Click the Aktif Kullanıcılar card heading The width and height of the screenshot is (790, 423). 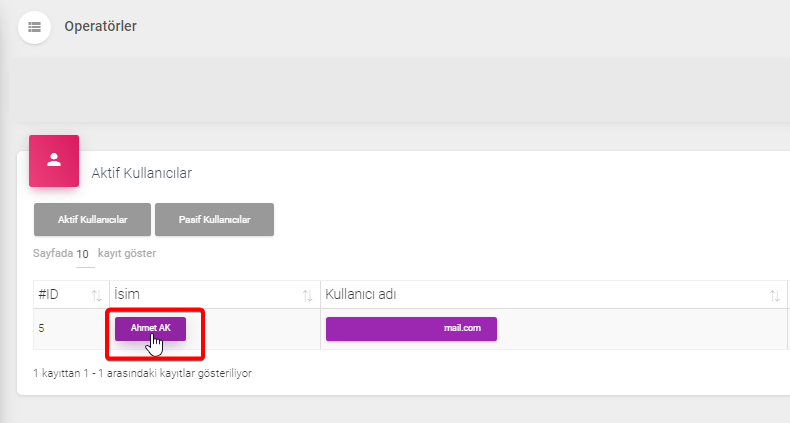(142, 173)
